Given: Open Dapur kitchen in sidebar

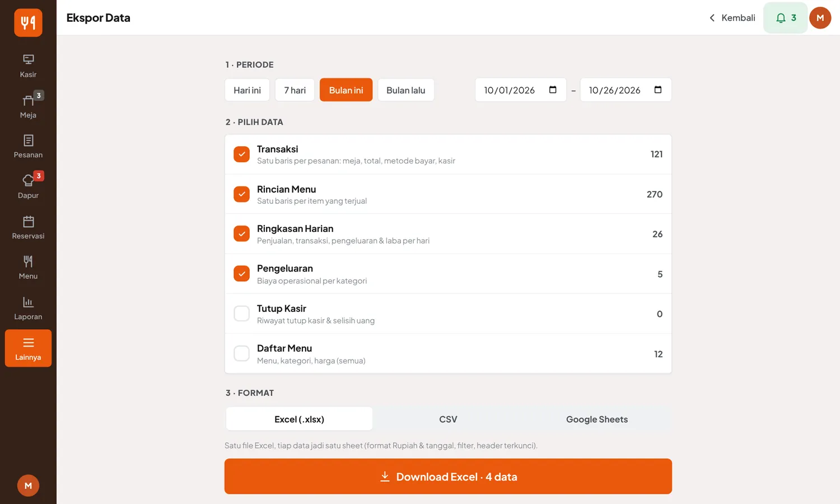Looking at the screenshot, I should coord(28,187).
